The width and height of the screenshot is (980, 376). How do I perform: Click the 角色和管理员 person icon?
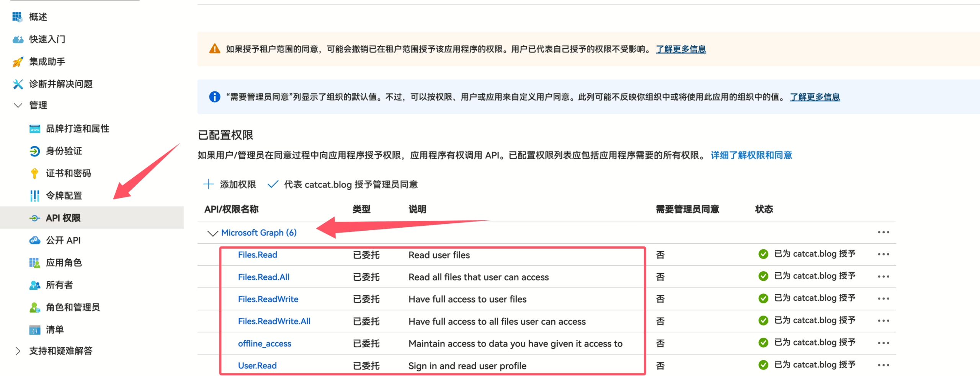point(35,307)
